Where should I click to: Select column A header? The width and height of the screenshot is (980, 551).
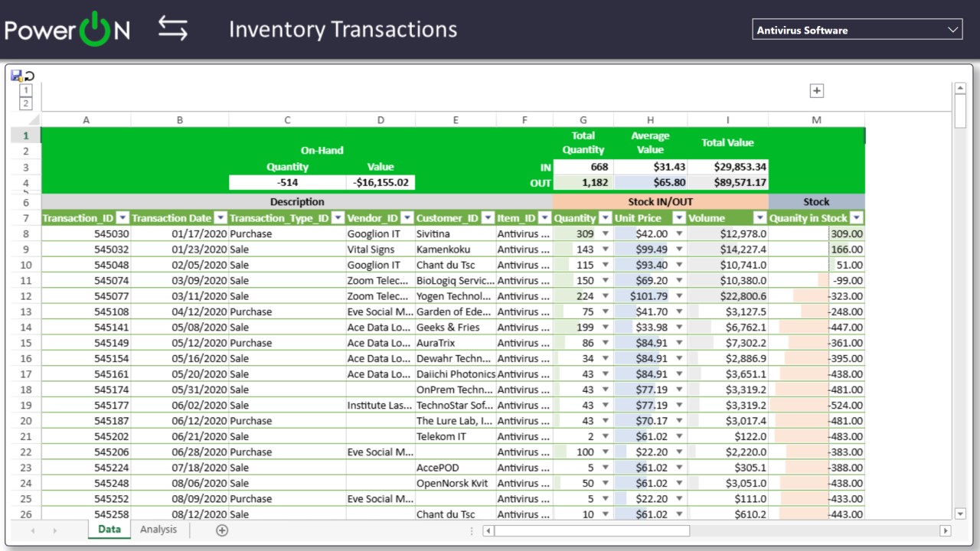[x=86, y=120]
